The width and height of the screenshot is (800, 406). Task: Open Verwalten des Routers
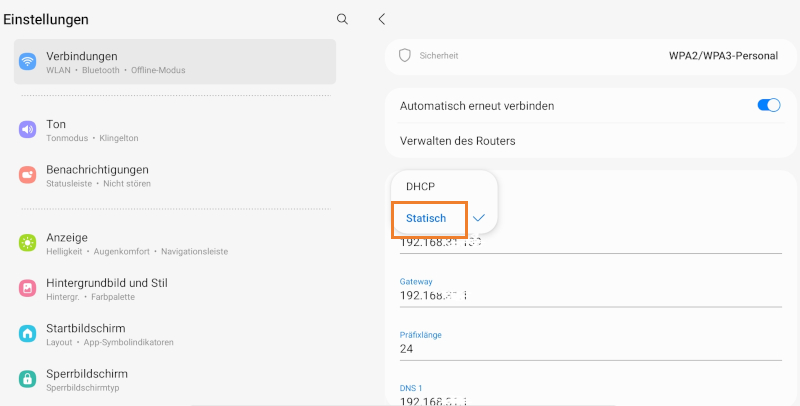click(x=591, y=141)
